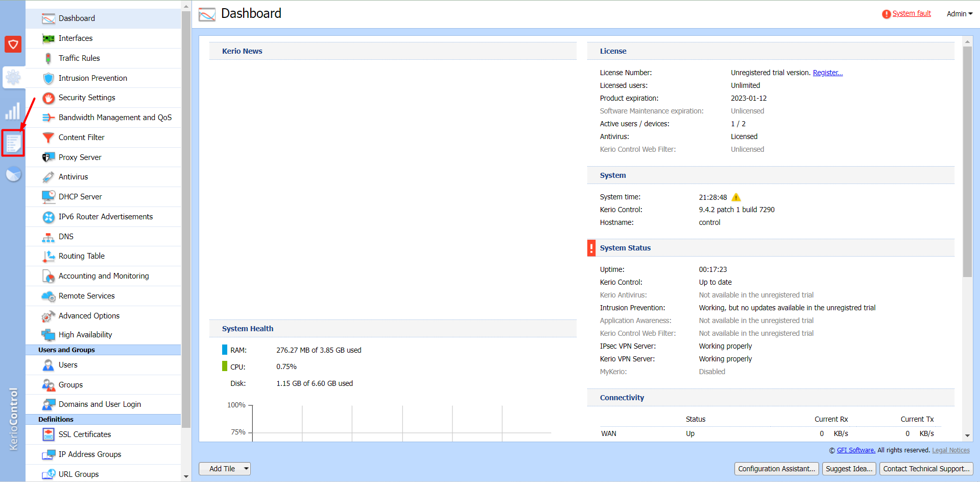Open the GFI Software link

(x=856, y=450)
